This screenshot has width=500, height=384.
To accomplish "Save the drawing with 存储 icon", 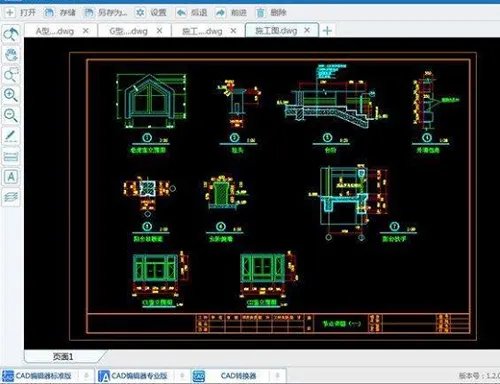I will click(x=49, y=13).
